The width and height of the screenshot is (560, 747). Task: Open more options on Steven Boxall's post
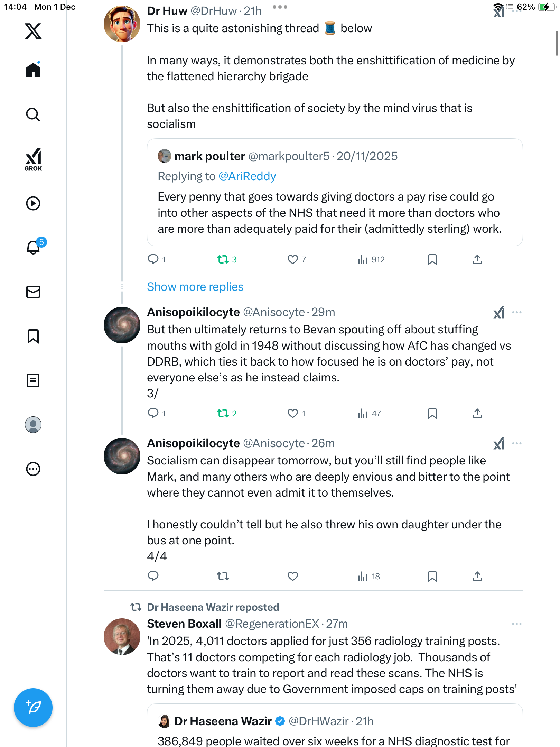pos(516,624)
